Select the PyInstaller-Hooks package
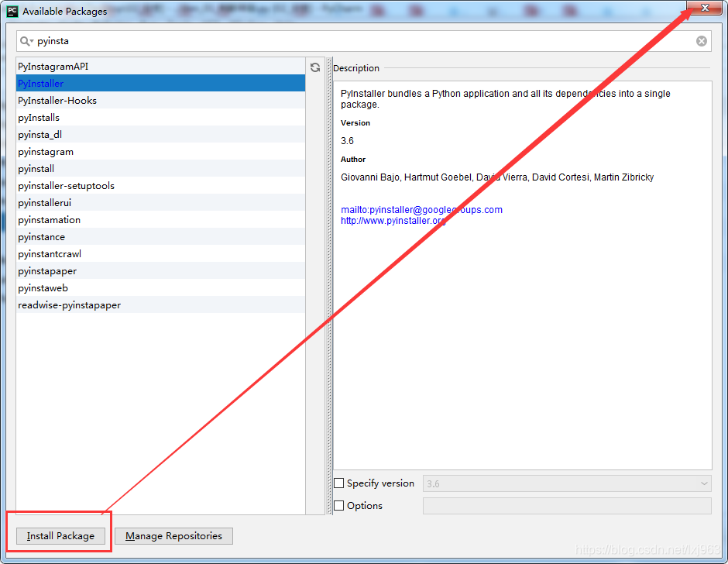 click(x=160, y=101)
